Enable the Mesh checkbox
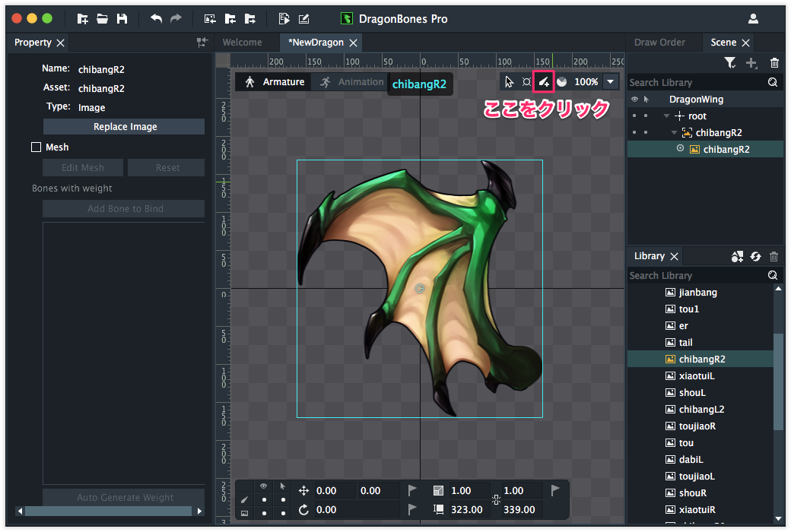 36,147
